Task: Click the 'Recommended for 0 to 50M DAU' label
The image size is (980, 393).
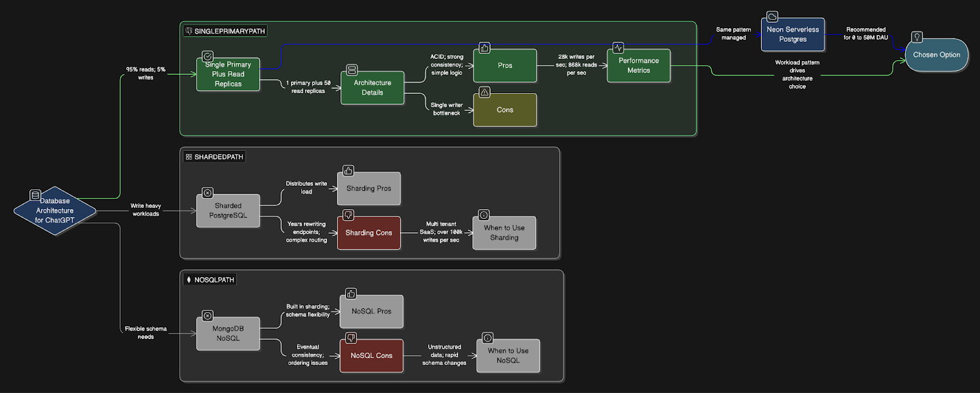Action: pos(866,34)
